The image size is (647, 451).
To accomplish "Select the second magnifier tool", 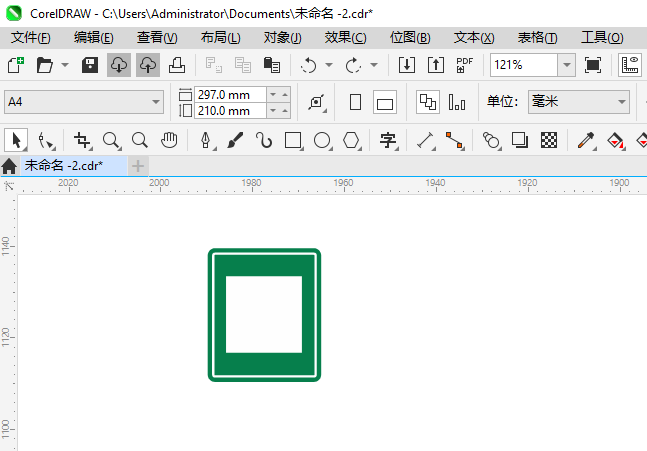I will (140, 140).
